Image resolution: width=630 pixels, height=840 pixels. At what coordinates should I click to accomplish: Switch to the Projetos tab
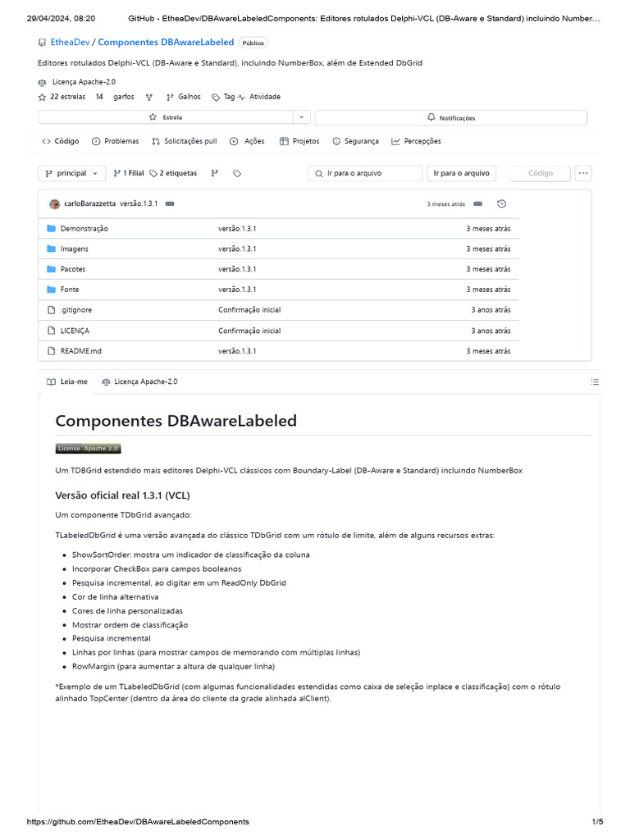pos(299,141)
